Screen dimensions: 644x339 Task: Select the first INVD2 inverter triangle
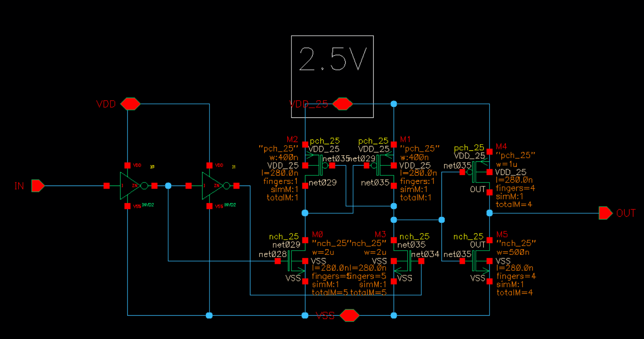click(130, 186)
